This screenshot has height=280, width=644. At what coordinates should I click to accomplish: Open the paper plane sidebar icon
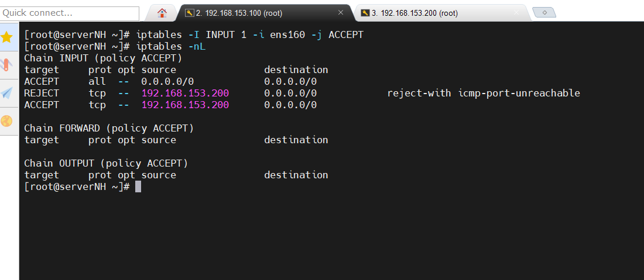click(x=7, y=93)
